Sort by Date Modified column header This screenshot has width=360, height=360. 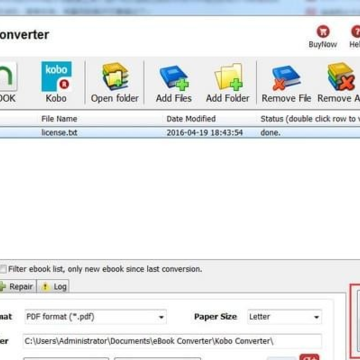pyautogui.click(x=191, y=119)
